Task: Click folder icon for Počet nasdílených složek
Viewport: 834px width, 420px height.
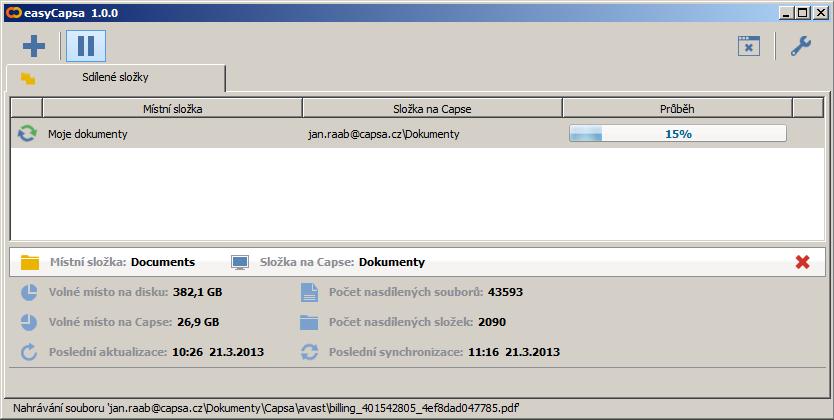Action: pos(309,322)
